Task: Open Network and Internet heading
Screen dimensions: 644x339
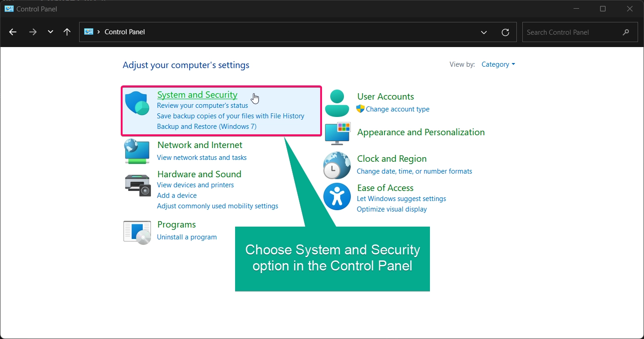Action: (x=200, y=145)
